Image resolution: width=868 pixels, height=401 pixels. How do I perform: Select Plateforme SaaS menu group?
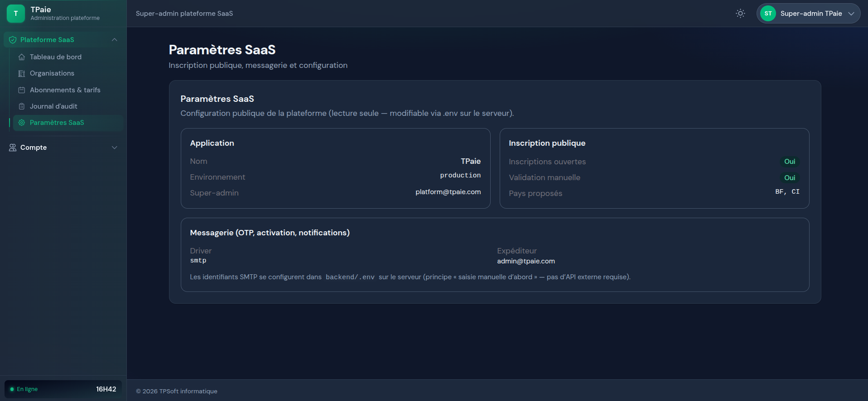point(63,40)
